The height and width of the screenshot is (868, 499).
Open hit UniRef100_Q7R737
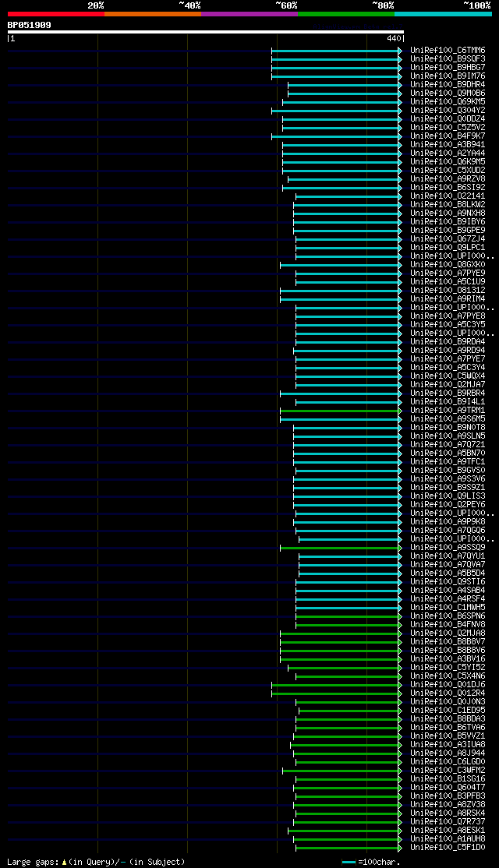[x=448, y=823]
